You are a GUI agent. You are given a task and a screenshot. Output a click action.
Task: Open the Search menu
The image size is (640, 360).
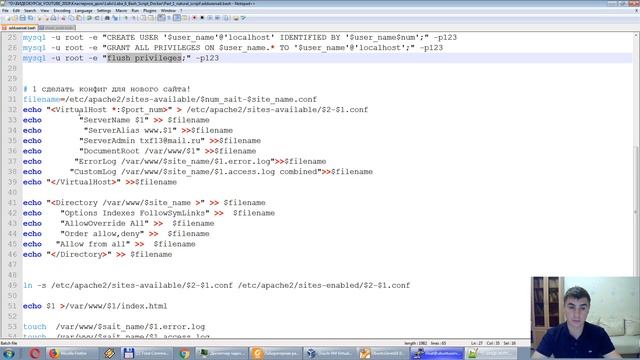(30, 11)
